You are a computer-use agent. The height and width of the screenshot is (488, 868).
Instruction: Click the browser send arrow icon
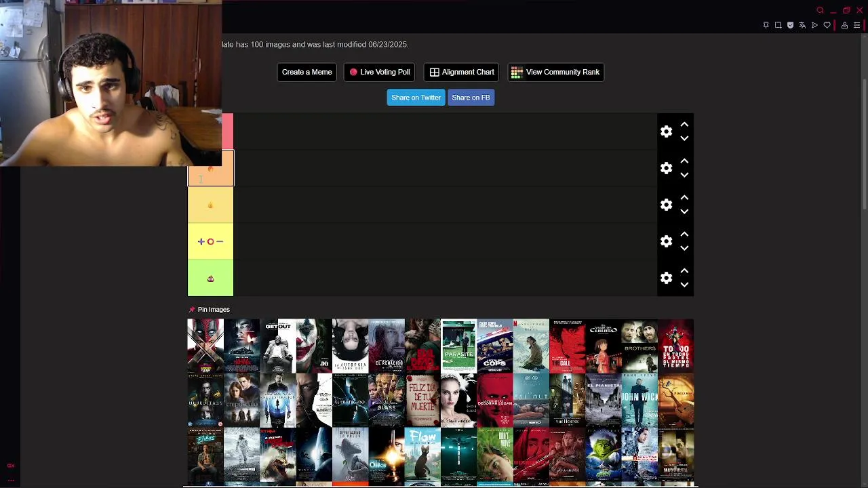pyautogui.click(x=814, y=25)
